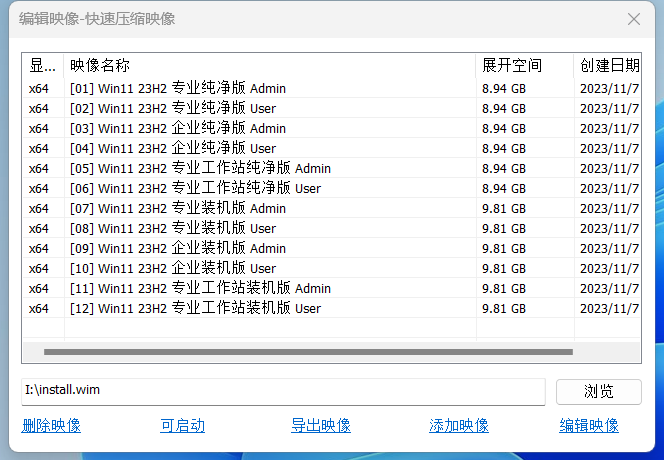Click the 2023/11/7 date in row [08]
Viewport: 664px width, 460px height.
[x=609, y=229]
